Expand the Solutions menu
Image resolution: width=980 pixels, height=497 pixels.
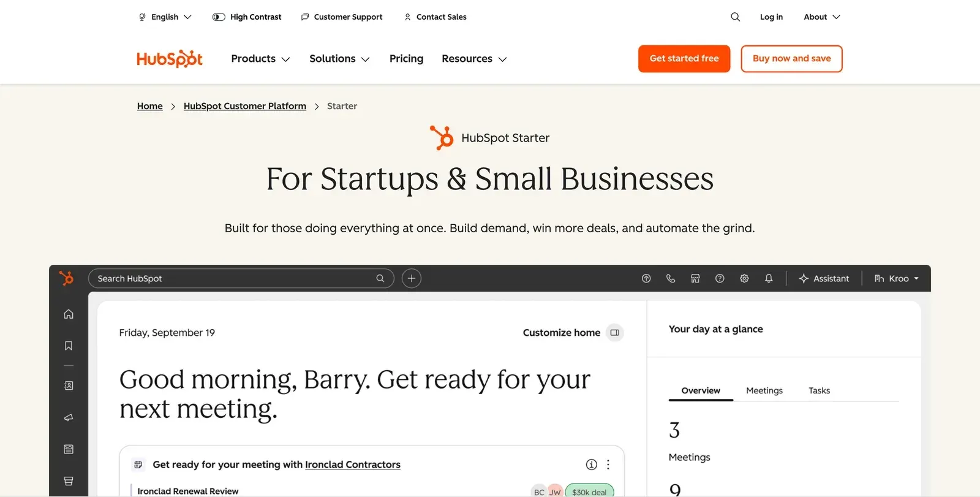[339, 59]
